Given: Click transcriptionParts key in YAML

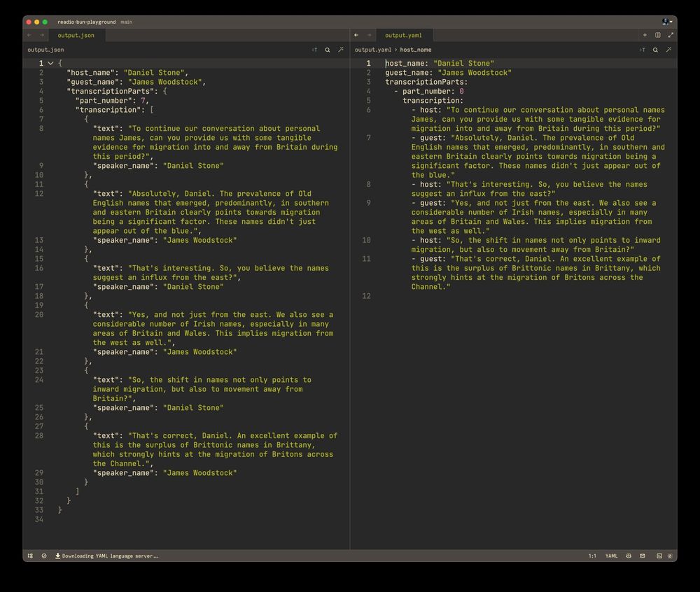Looking at the screenshot, I should click(425, 82).
